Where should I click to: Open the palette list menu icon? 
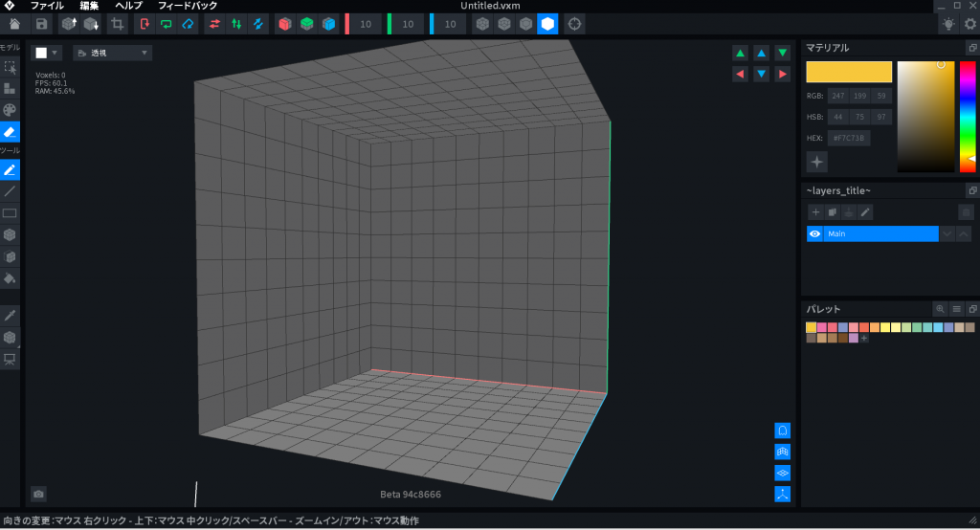tap(956, 309)
